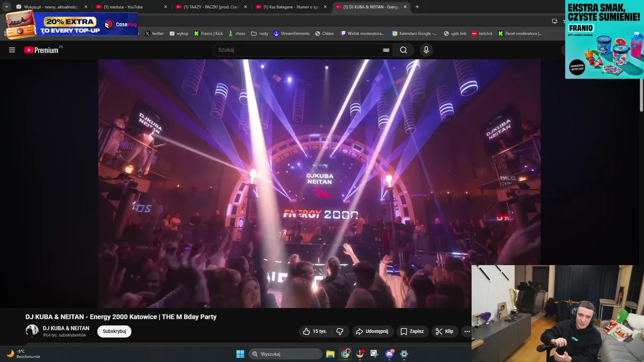This screenshot has height=362, width=644.
Task: Subscribe using the Subskrybuj button
Action: (x=114, y=331)
